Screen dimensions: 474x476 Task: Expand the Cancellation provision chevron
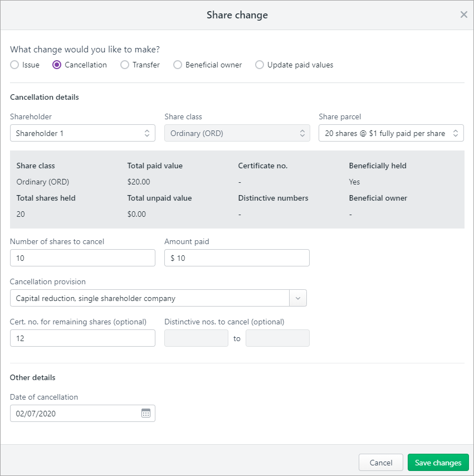[x=298, y=298]
